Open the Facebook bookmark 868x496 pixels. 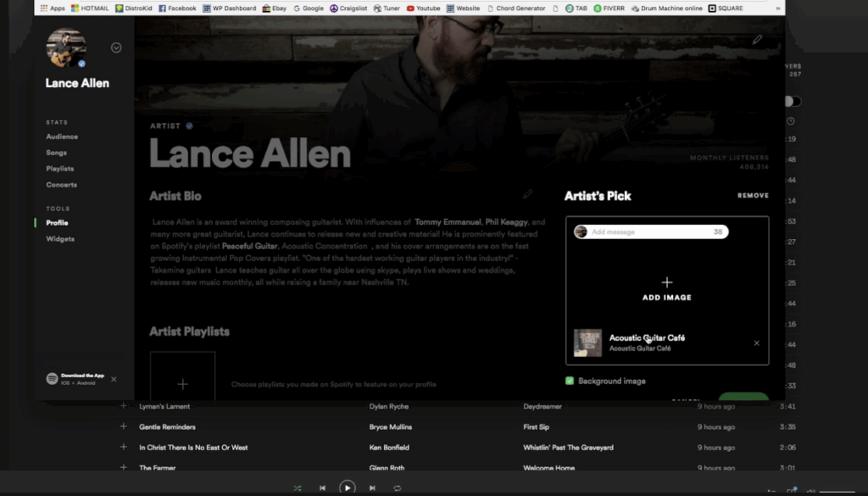(x=177, y=8)
